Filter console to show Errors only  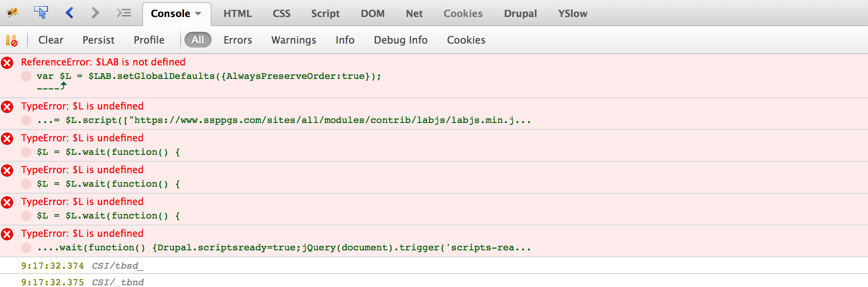pyautogui.click(x=238, y=40)
